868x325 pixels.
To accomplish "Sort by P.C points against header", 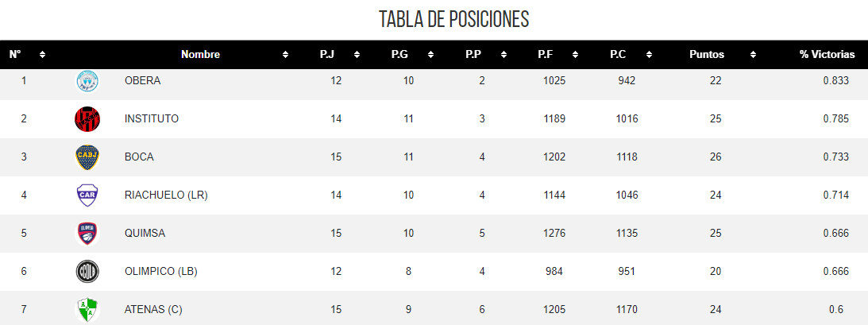I will pyautogui.click(x=618, y=55).
